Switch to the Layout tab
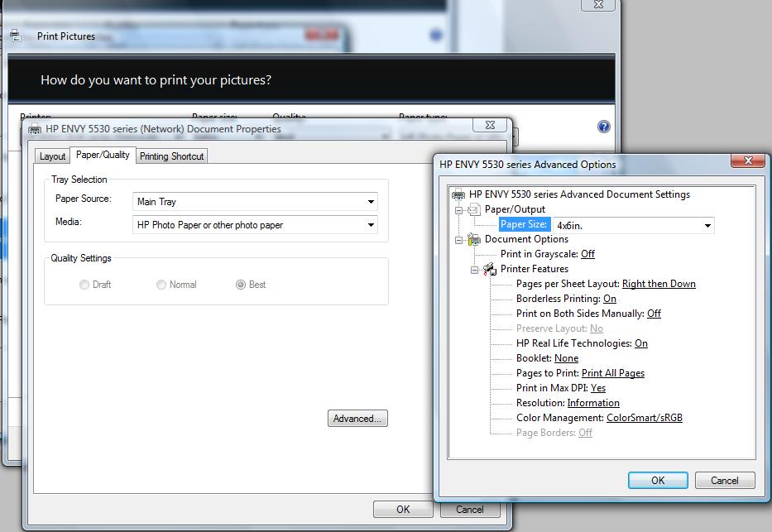 pyautogui.click(x=52, y=156)
